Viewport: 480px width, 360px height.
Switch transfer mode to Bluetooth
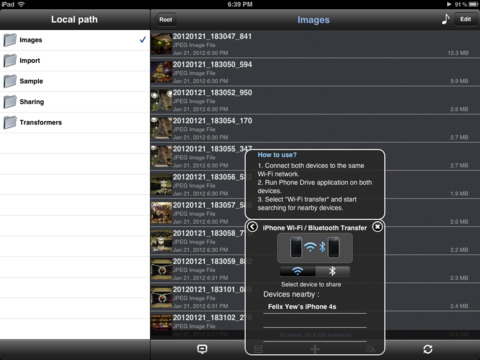click(x=332, y=271)
